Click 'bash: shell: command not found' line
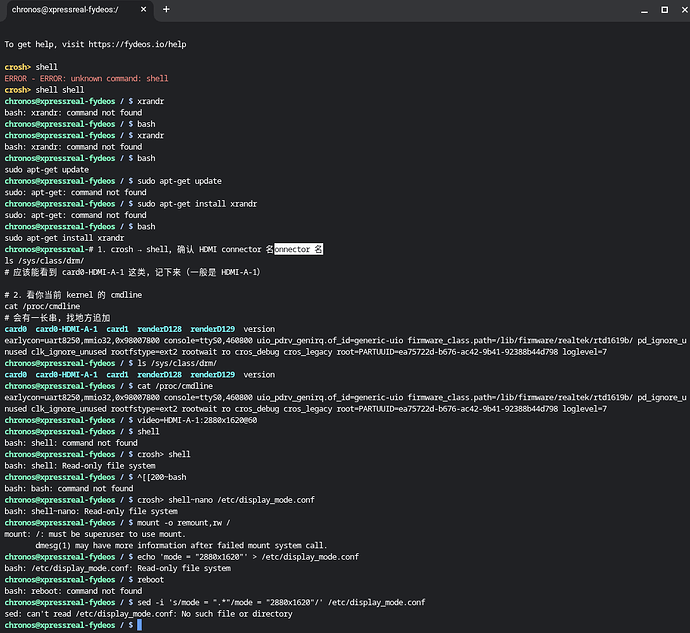This screenshot has height=633, width=690. [x=71, y=443]
